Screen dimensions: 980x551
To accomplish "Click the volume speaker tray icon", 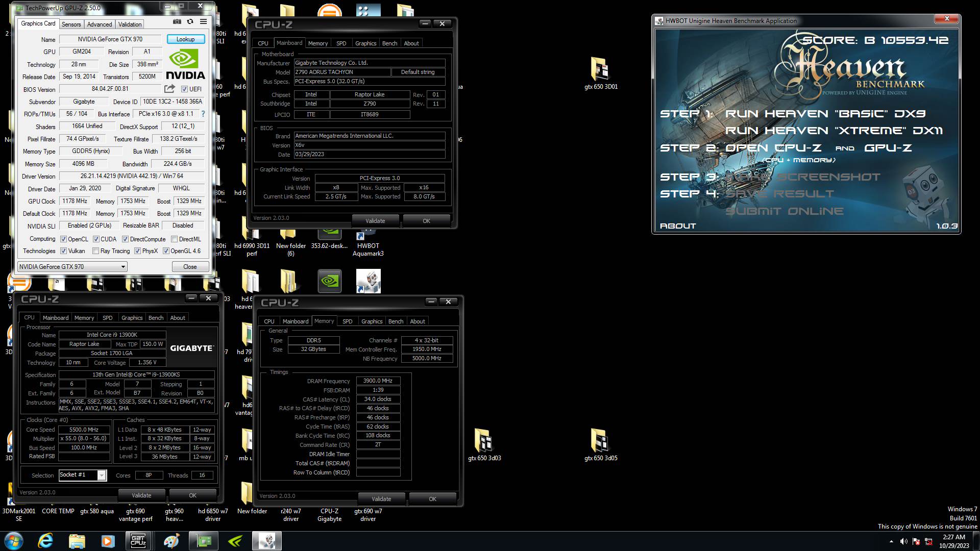I will [903, 541].
